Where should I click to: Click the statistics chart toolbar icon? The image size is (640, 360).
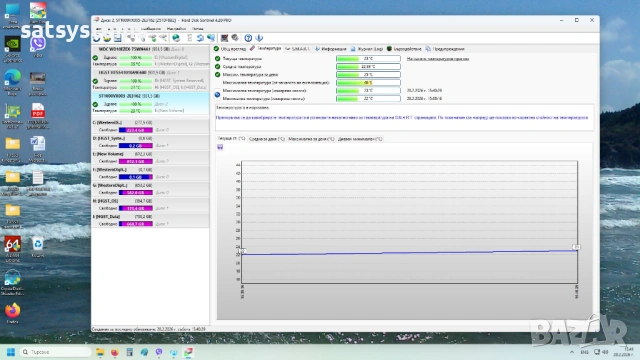(x=224, y=38)
